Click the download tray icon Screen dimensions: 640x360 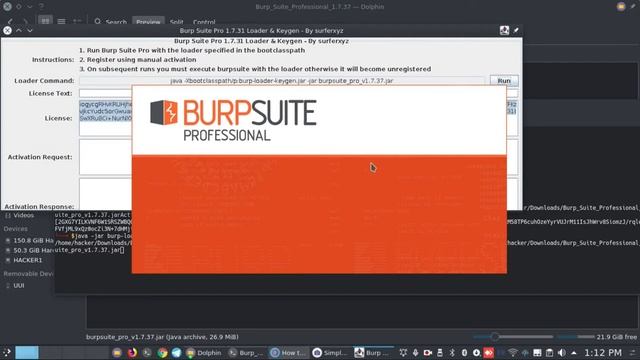pos(476,352)
